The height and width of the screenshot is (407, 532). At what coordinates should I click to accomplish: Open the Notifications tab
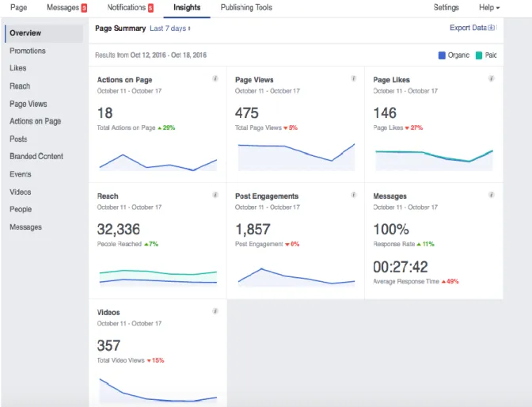pos(126,7)
